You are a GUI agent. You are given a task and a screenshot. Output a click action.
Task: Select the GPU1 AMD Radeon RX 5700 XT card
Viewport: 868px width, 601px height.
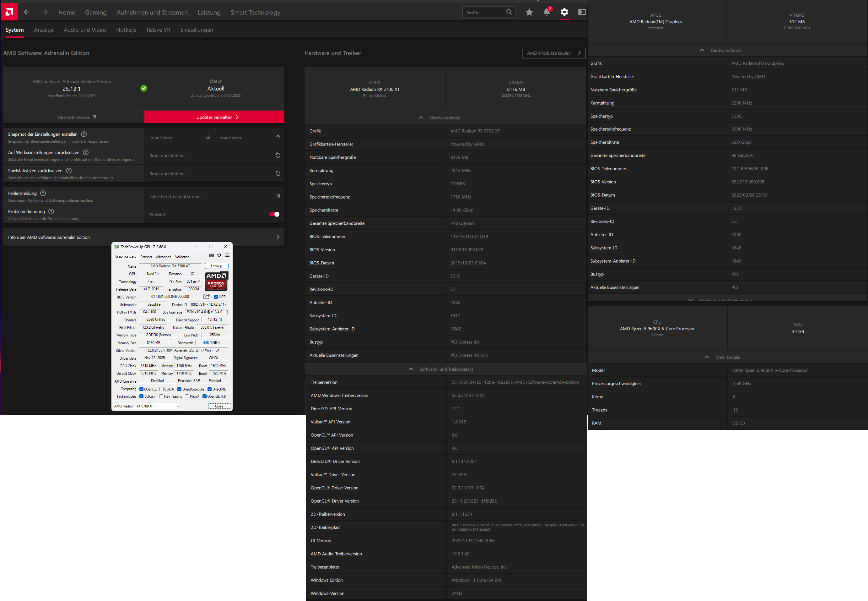coord(375,89)
